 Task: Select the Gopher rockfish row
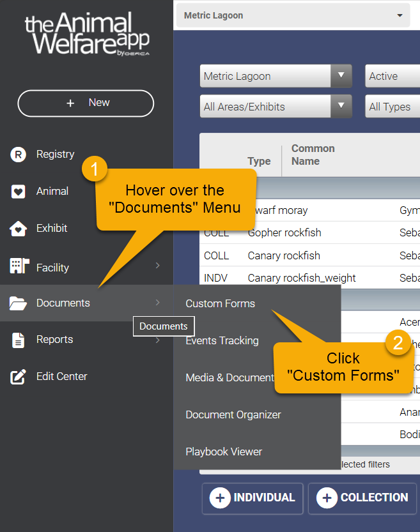[x=309, y=232]
